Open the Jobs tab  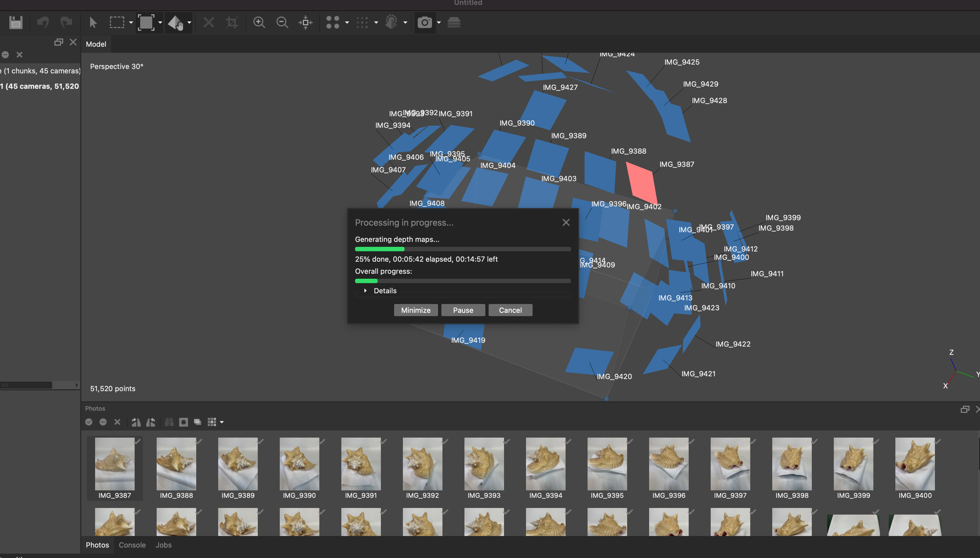[x=164, y=545]
